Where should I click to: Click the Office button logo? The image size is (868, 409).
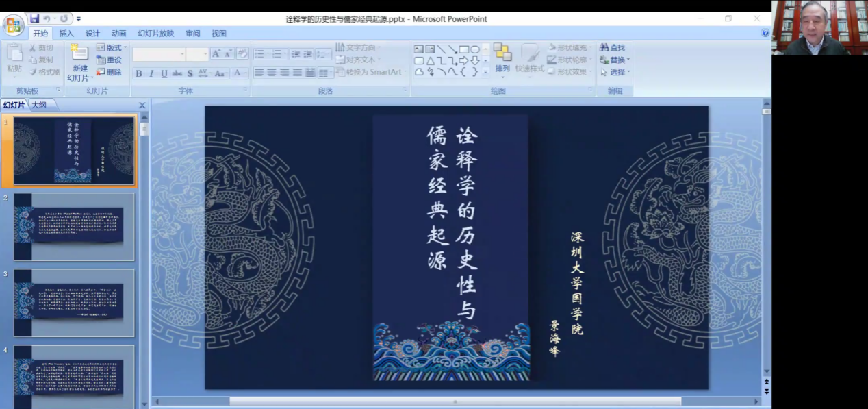click(13, 25)
